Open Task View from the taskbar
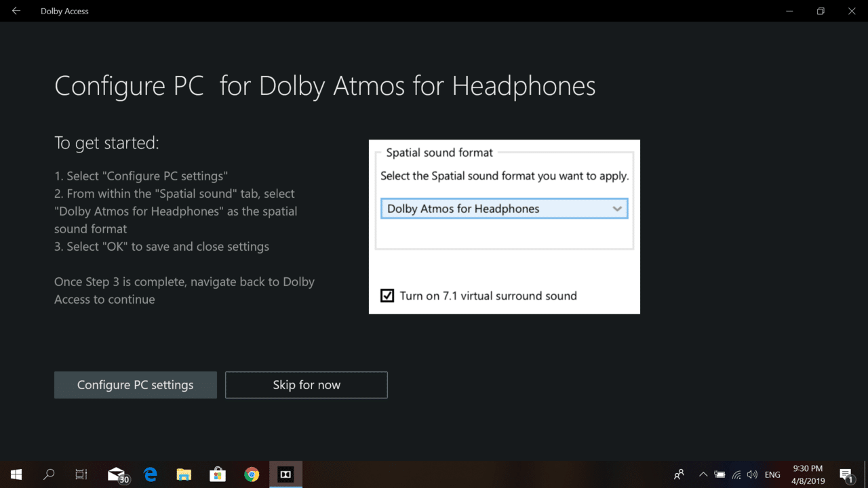The image size is (868, 488). coord(81,474)
